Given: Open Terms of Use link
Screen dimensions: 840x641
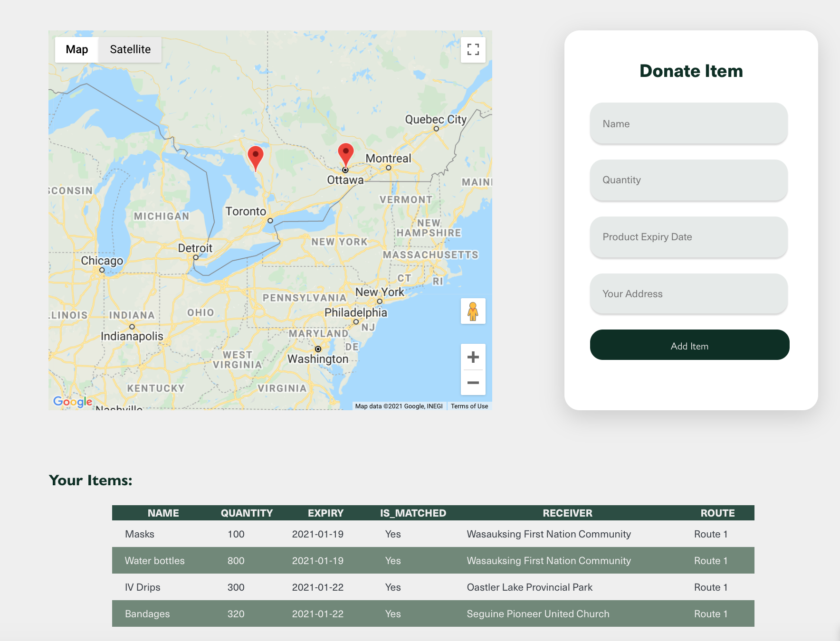Looking at the screenshot, I should click(x=469, y=406).
